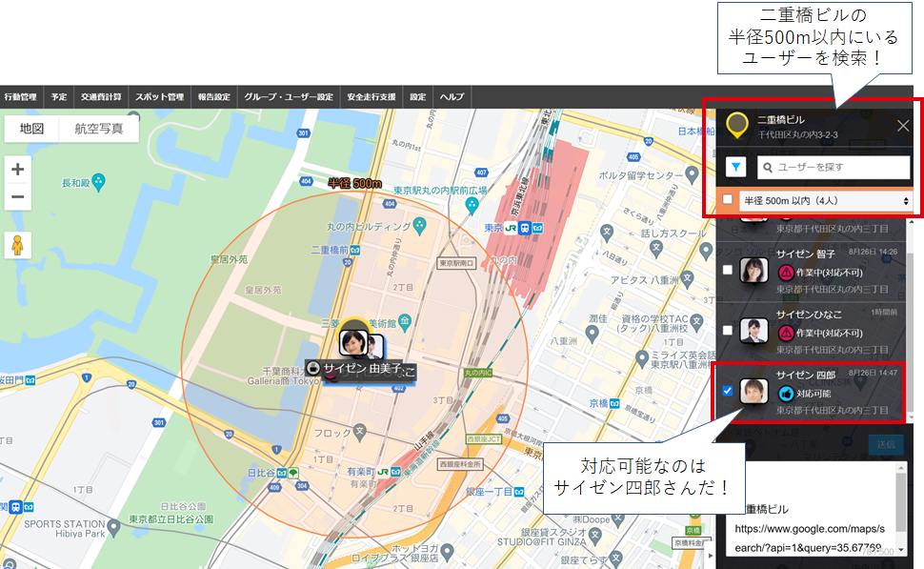Click the ミライズ英会話 map pin
This screenshot has height=569, width=924.
[642, 357]
